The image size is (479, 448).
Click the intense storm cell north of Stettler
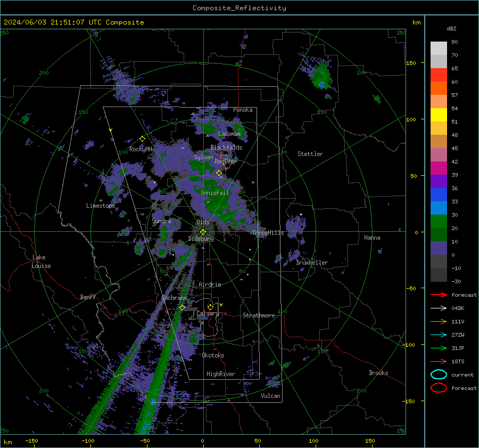point(321,77)
